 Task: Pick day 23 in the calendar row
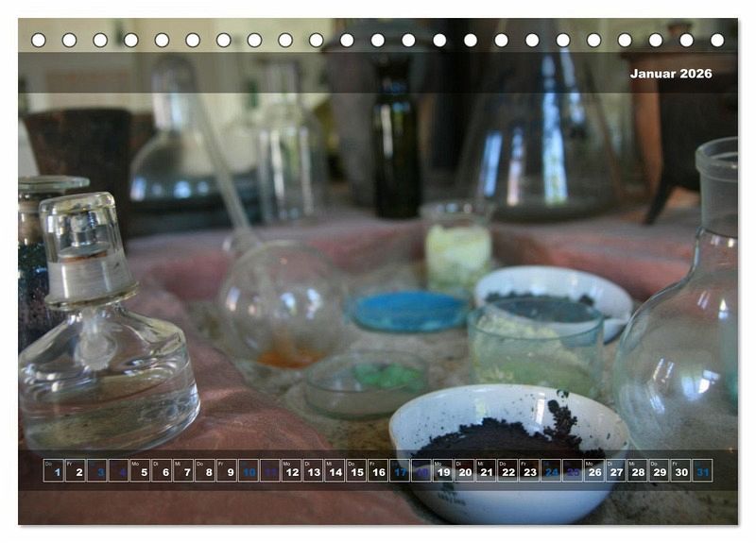pos(529,470)
